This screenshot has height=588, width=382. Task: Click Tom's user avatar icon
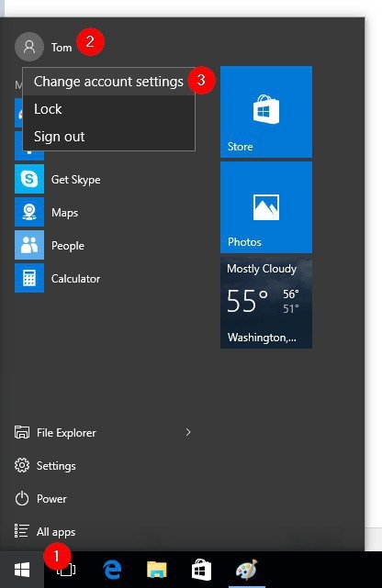[x=29, y=47]
